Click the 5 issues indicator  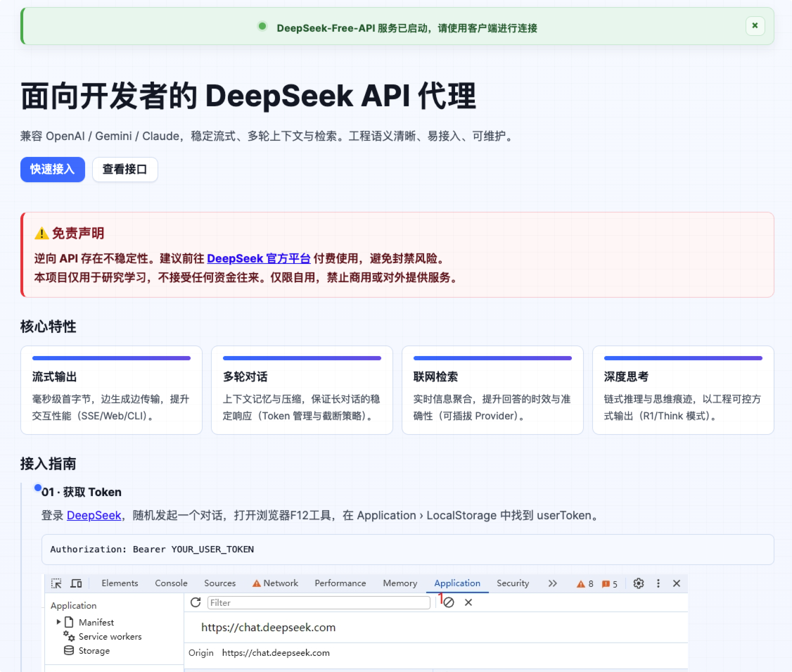tap(610, 583)
